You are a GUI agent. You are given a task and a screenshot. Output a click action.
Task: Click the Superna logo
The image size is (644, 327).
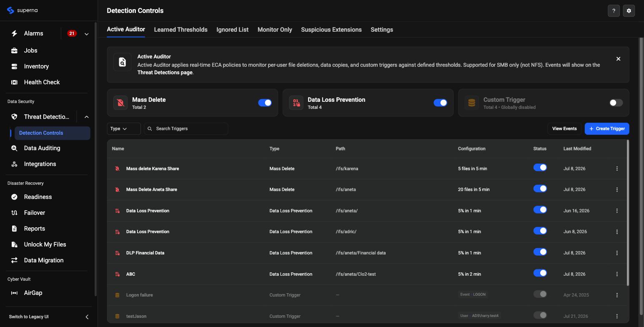click(23, 10)
